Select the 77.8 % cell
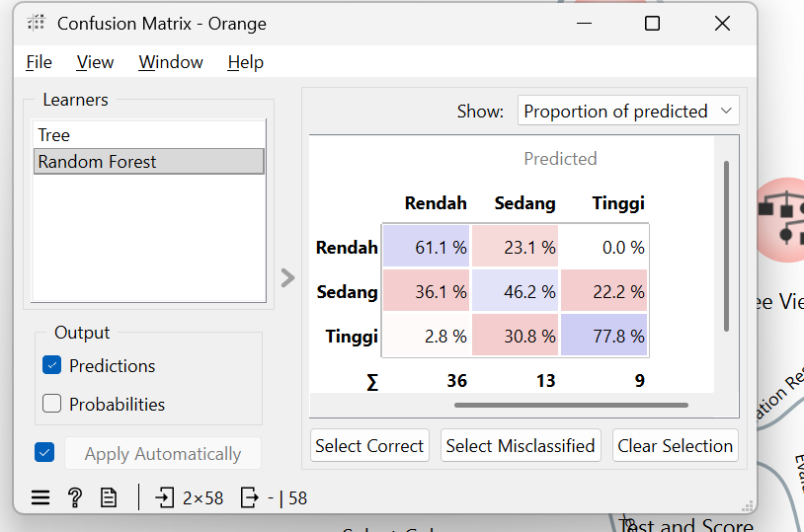 click(604, 335)
